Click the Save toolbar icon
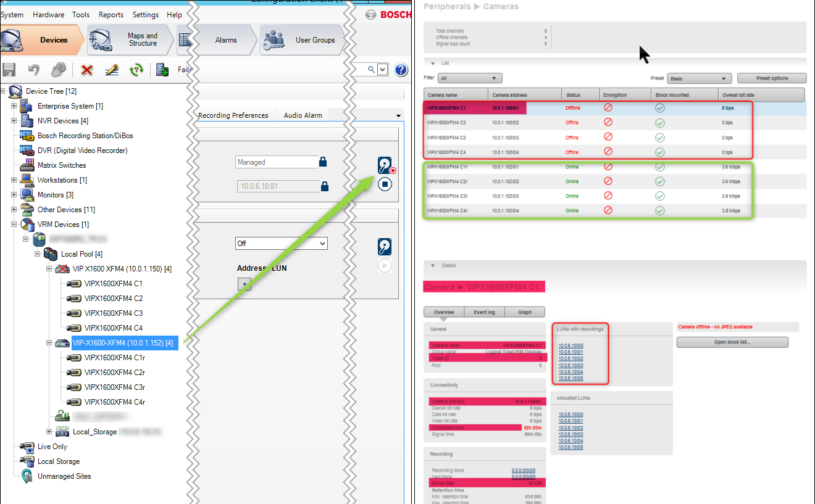815x504 pixels. coord(9,70)
